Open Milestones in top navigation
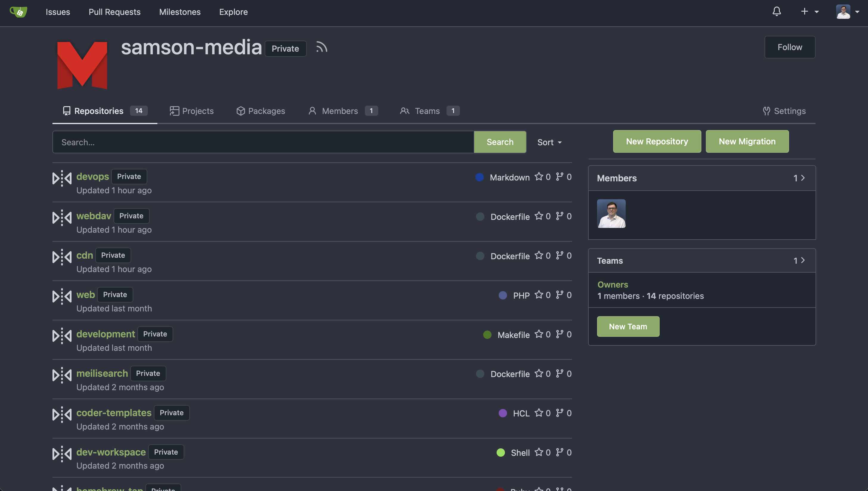This screenshot has width=868, height=491. 180,12
